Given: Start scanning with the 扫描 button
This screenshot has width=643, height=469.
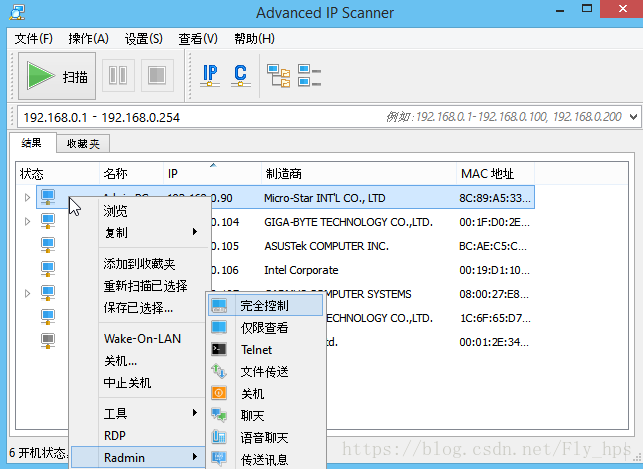Looking at the screenshot, I should click(57, 76).
